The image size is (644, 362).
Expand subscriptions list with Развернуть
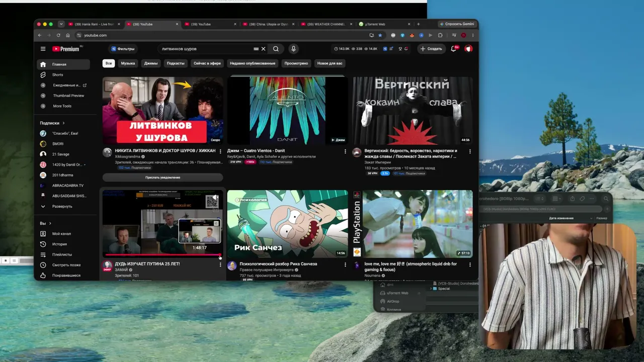[63, 207]
